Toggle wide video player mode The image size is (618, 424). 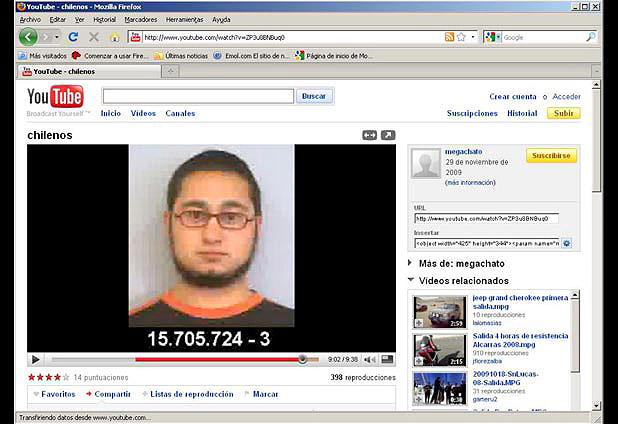pyautogui.click(x=369, y=135)
